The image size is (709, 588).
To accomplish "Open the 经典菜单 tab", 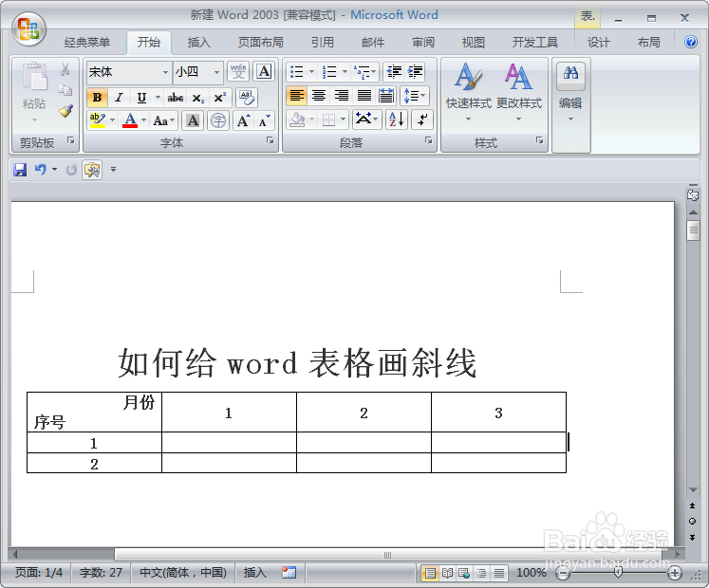I will (87, 43).
